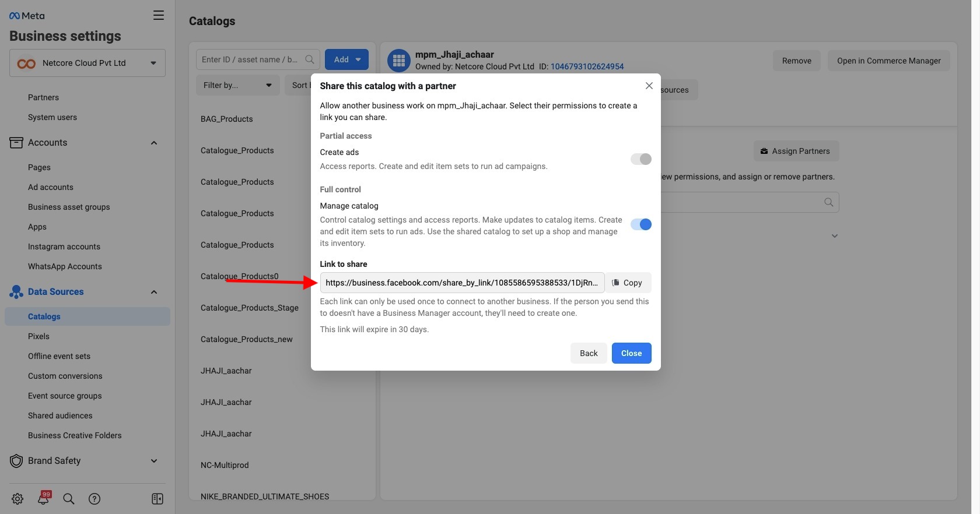Select Pixels in Data Sources menu
The image size is (980, 514).
(x=38, y=336)
